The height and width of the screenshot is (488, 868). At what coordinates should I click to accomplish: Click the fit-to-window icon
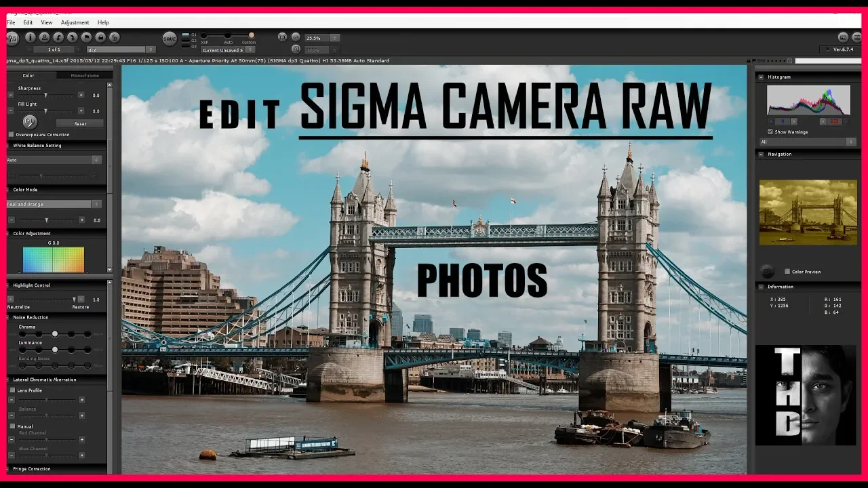[x=283, y=37]
